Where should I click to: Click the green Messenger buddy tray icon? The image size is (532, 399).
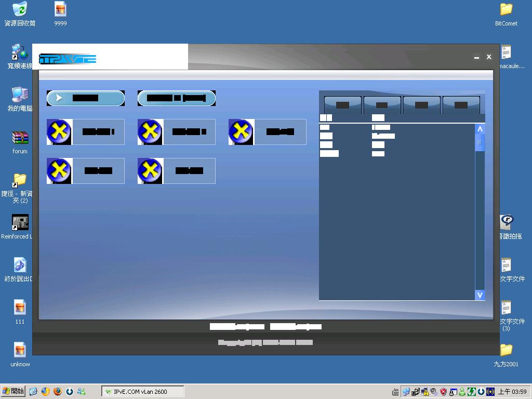click(x=462, y=392)
